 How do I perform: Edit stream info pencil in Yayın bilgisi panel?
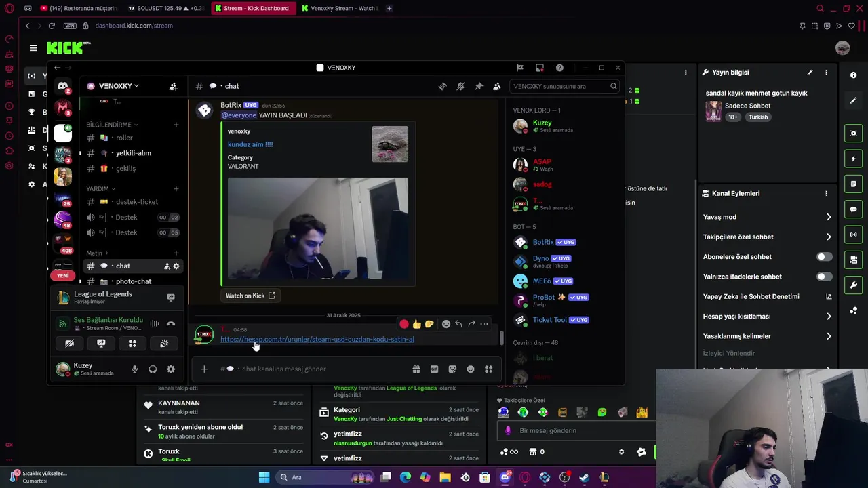coord(810,73)
